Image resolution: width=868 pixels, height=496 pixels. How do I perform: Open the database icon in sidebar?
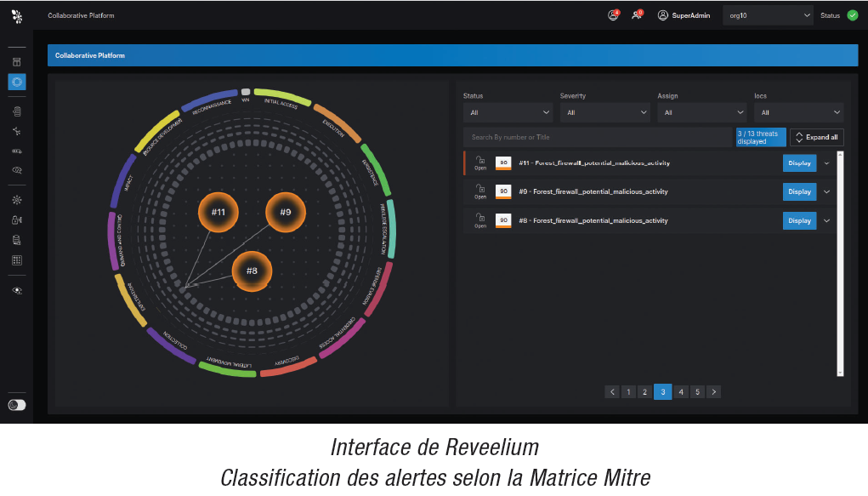point(17,240)
